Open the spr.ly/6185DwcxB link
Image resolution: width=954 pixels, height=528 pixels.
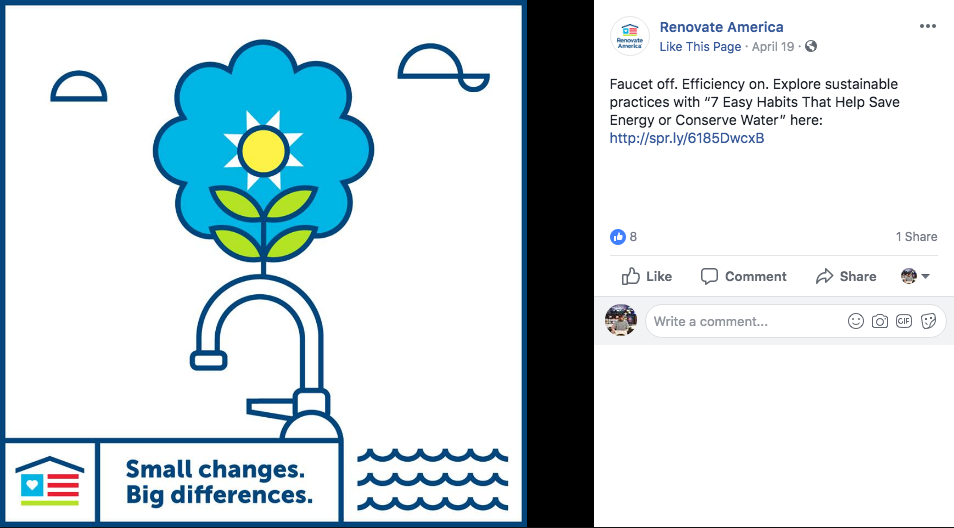687,138
